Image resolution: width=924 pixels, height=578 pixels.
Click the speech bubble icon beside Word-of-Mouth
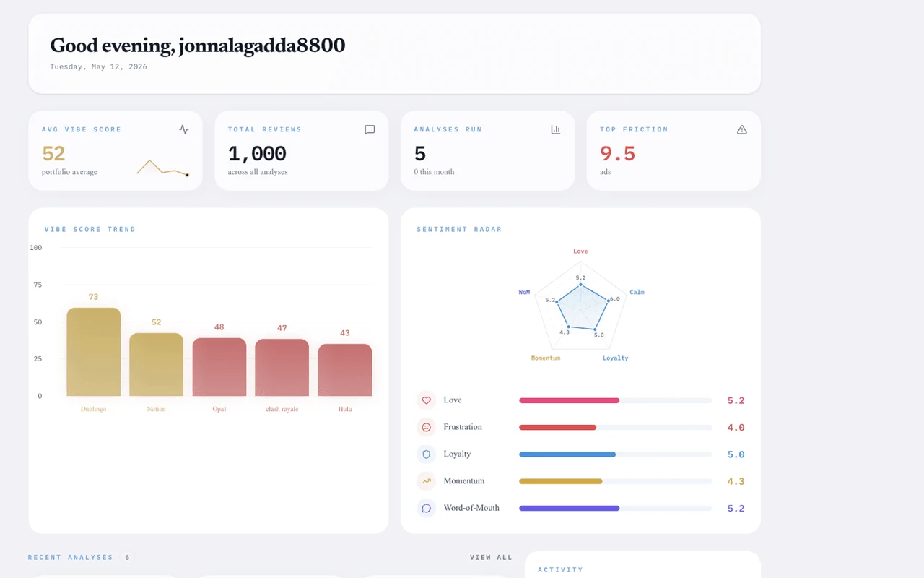[426, 508]
